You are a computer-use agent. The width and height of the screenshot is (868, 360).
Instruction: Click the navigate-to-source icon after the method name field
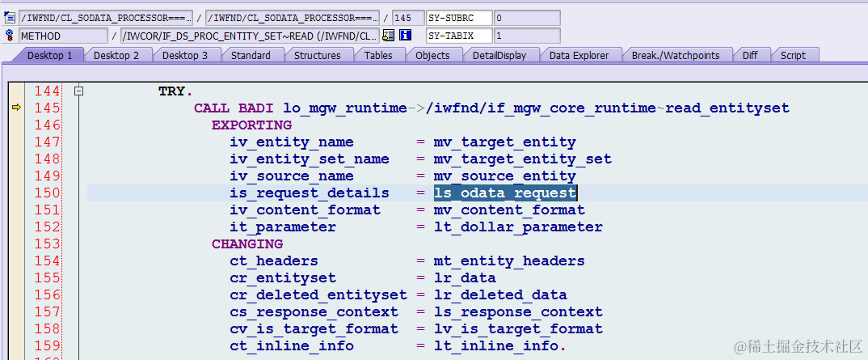(388, 36)
